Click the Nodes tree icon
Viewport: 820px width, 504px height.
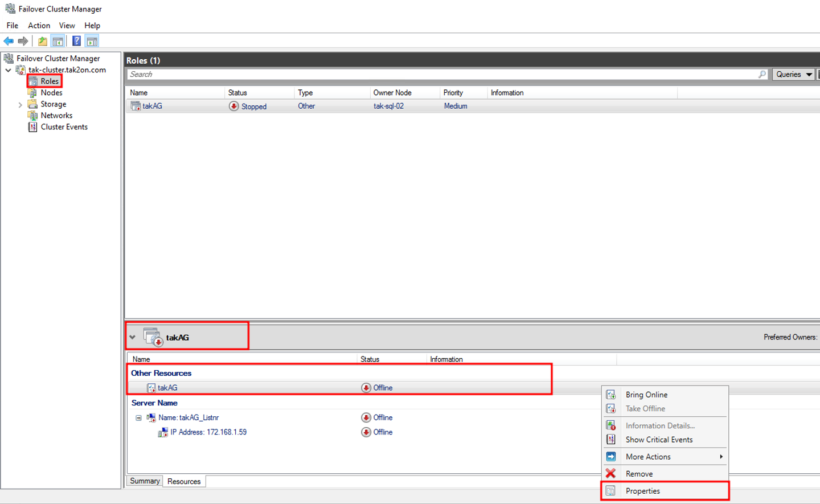[x=33, y=92]
